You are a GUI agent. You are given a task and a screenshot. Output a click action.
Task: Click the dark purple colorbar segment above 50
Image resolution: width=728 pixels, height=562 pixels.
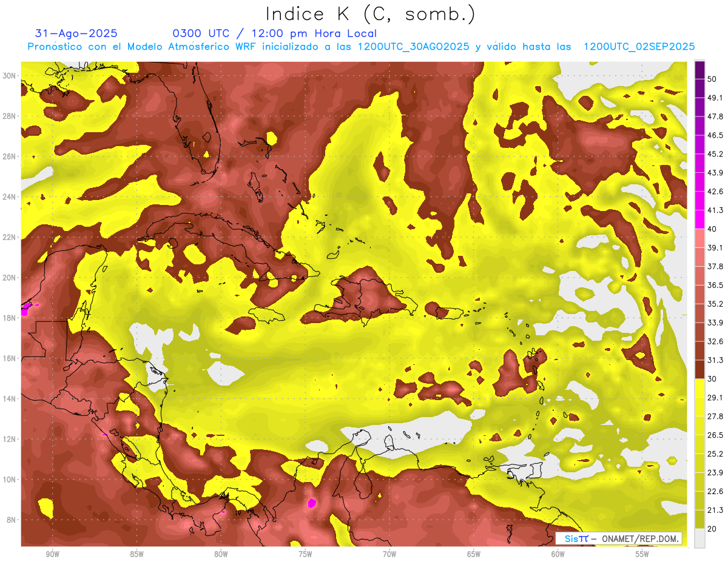(x=699, y=70)
